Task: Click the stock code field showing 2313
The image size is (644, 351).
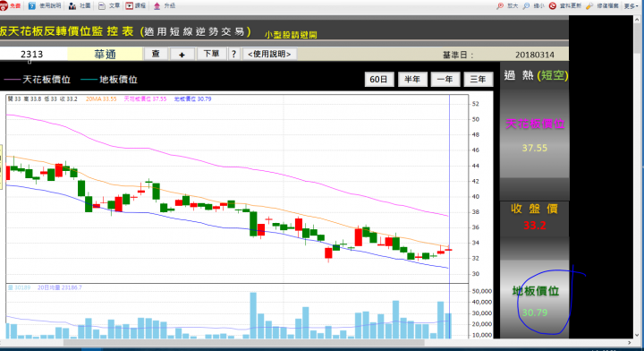Action: 32,55
